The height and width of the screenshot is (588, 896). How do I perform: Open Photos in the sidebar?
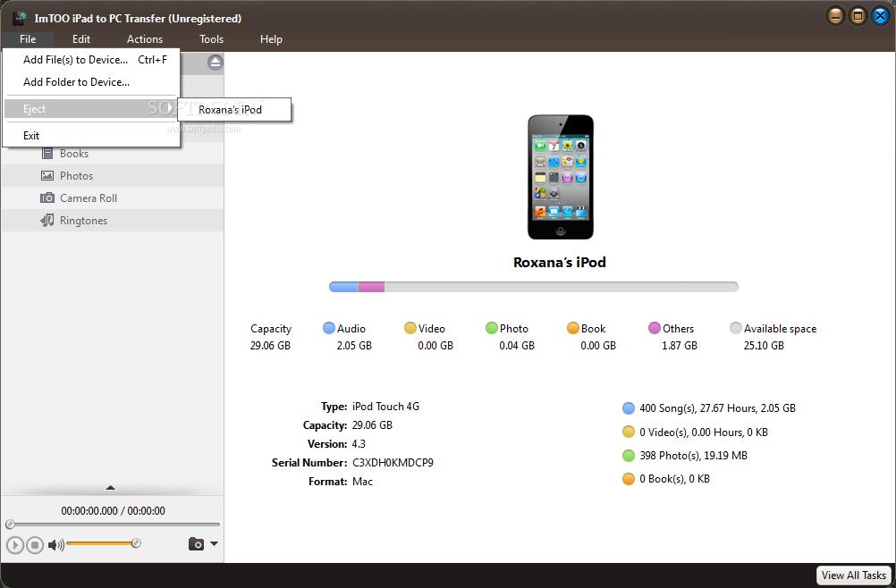click(x=112, y=176)
